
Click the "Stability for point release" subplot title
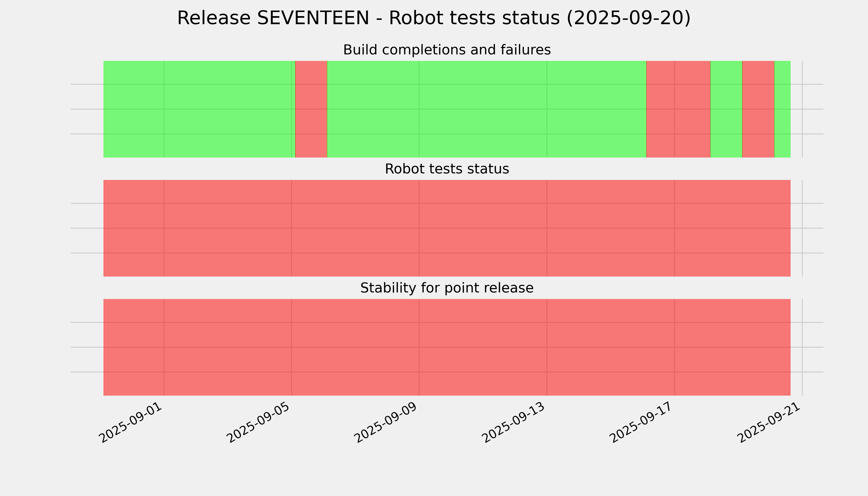click(x=447, y=288)
